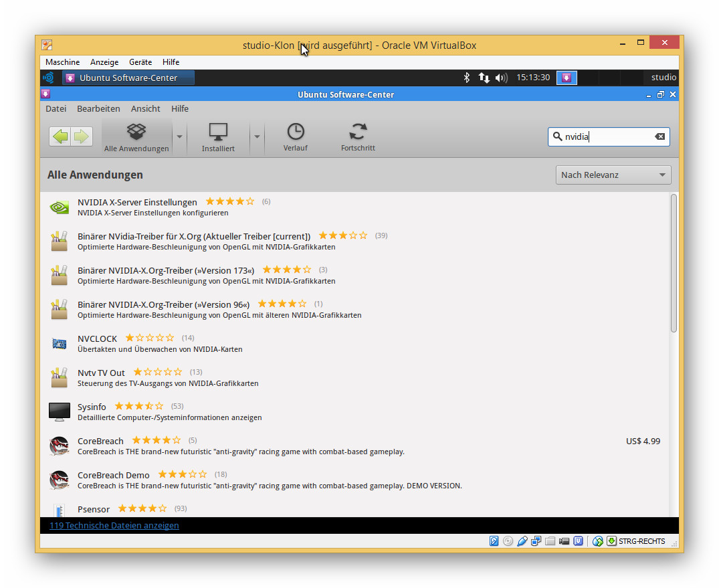Expand the Installiert dropdown arrow
This screenshot has width=719, height=588.
pyautogui.click(x=257, y=136)
